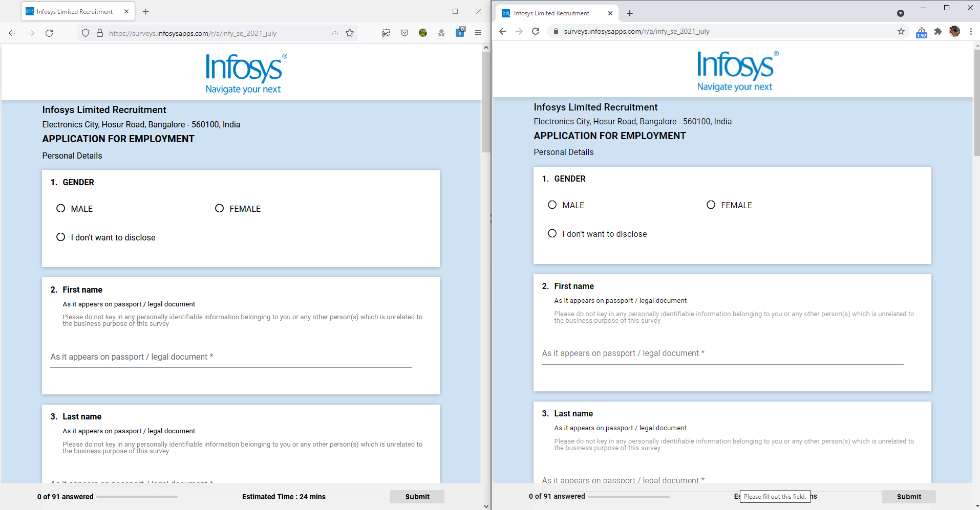Open Chrome's three-dot menu
This screenshot has width=980, height=510.
click(971, 31)
